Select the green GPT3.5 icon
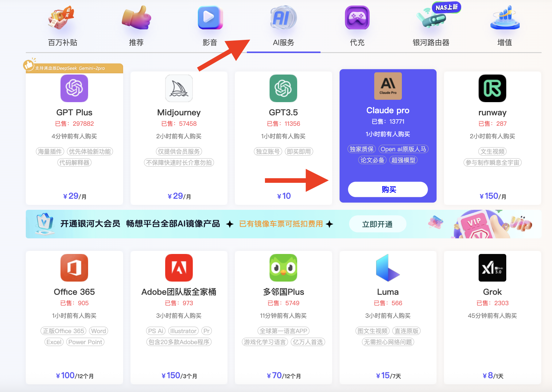 coord(283,88)
